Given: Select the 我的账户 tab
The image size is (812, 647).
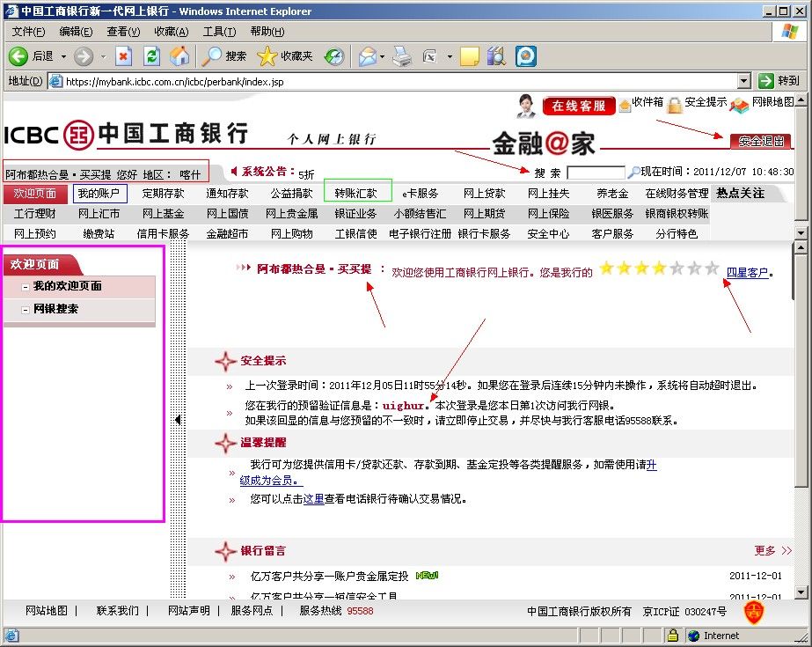Looking at the screenshot, I should tap(99, 193).
